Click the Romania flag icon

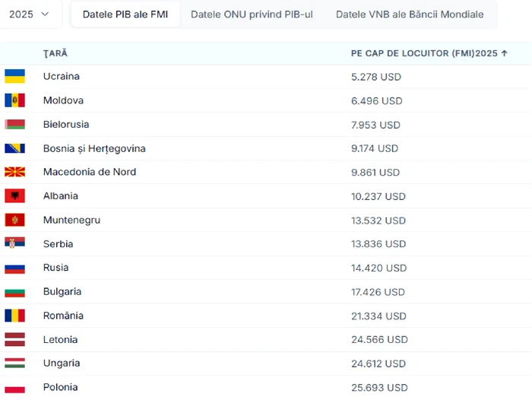[14, 316]
